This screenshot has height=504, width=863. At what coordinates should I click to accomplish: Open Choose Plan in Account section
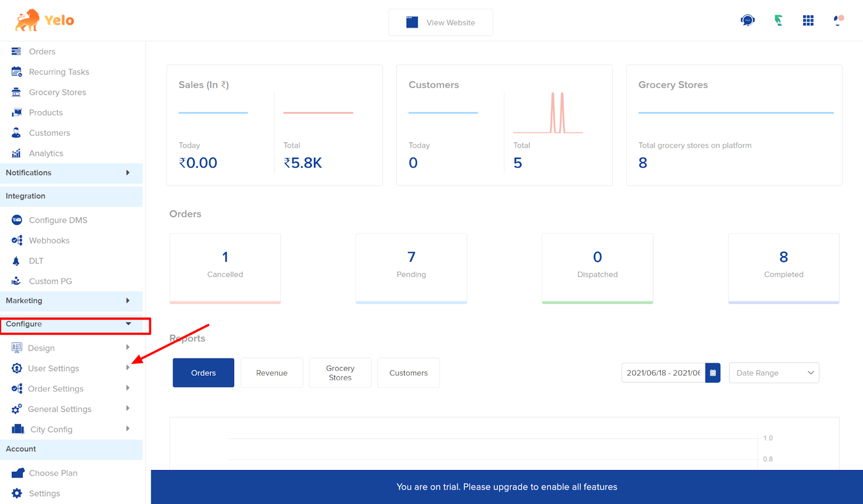53,473
